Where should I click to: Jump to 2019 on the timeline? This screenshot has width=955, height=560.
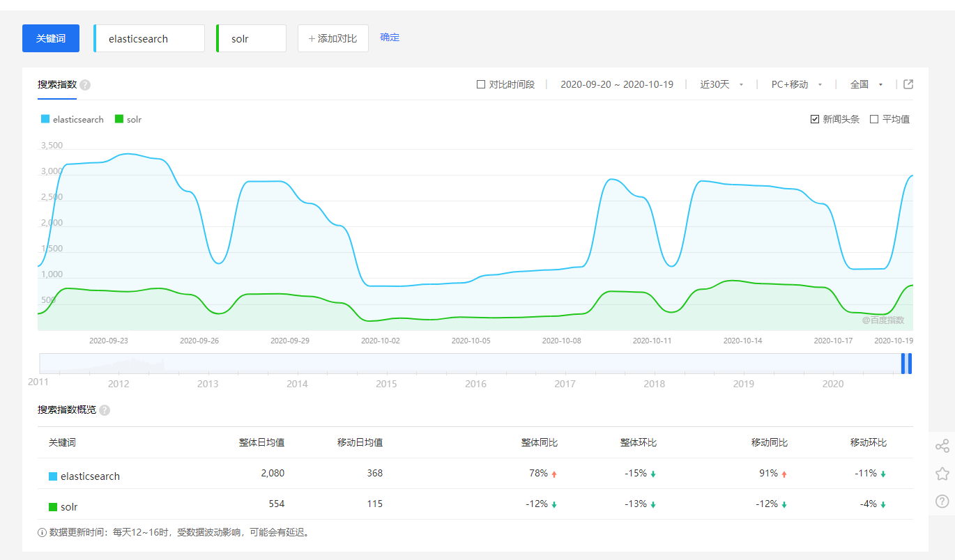[x=744, y=384]
